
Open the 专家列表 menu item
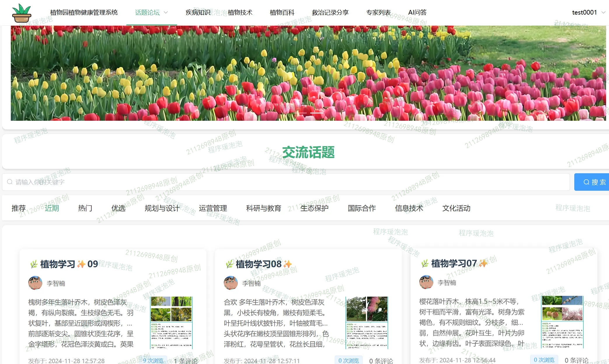[378, 13]
